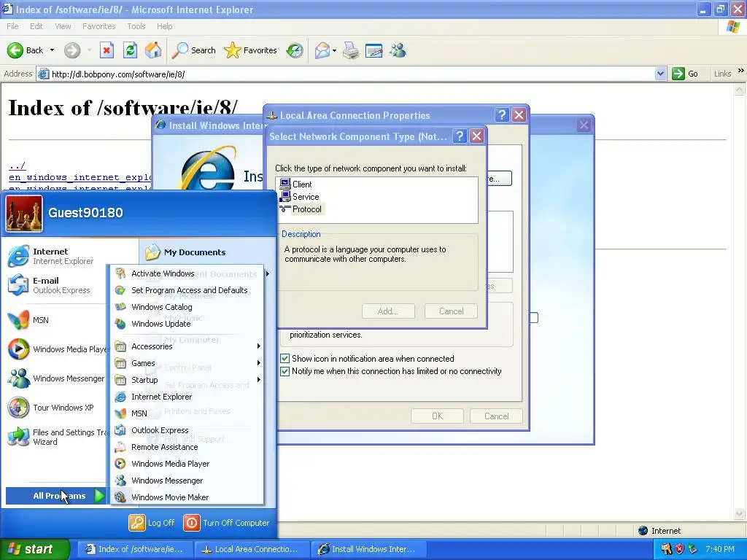Open Files and Settings Transfer Wizard
The height and width of the screenshot is (560, 747).
tap(57, 437)
